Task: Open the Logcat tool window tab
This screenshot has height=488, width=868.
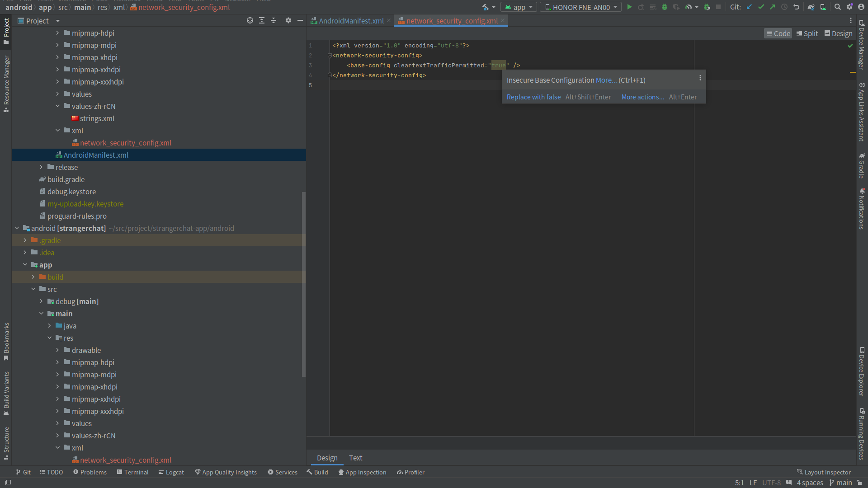Action: pos(171,472)
